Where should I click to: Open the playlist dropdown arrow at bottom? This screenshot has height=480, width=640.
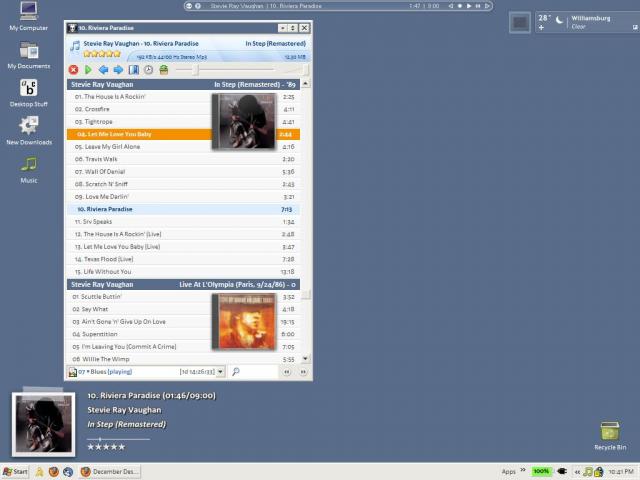220,372
